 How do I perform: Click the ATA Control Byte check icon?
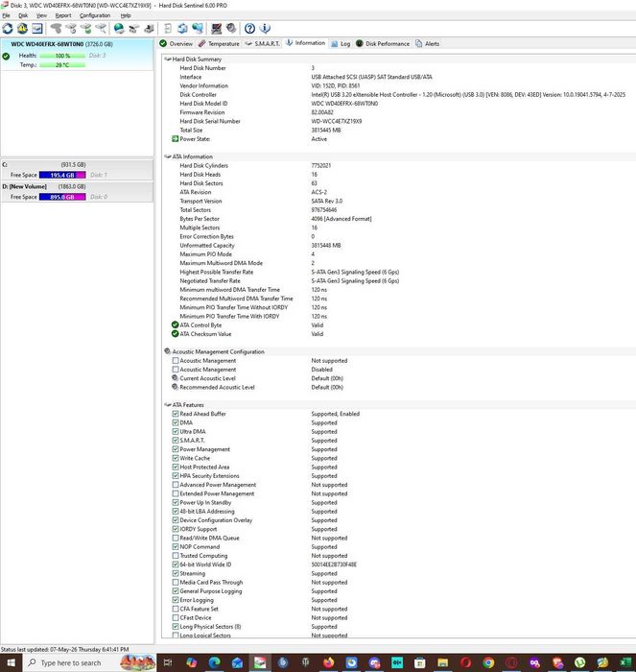click(x=175, y=324)
